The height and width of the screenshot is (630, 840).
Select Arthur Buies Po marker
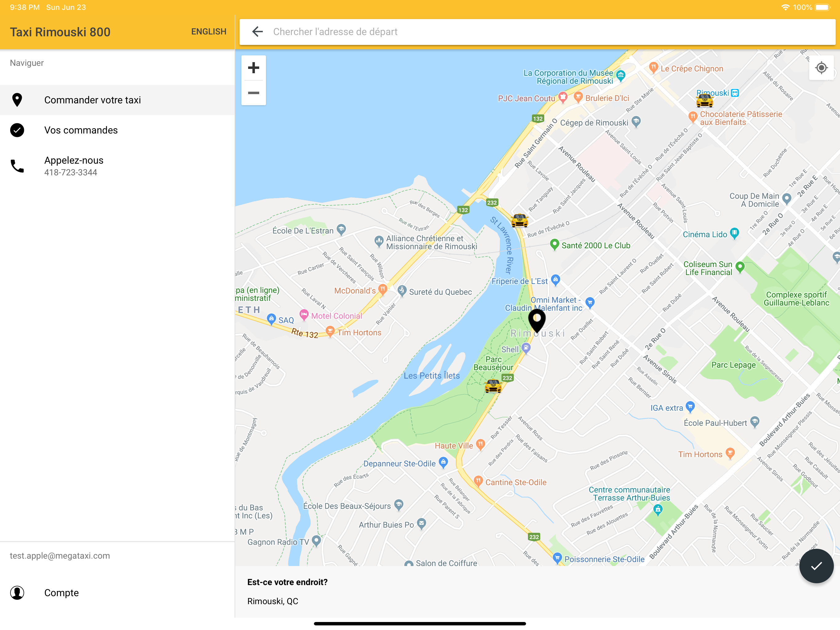[x=421, y=524]
